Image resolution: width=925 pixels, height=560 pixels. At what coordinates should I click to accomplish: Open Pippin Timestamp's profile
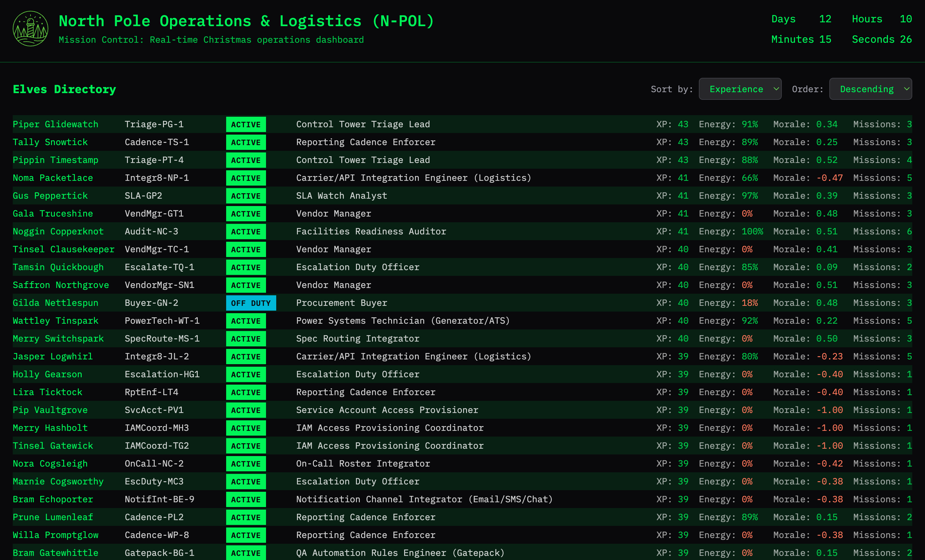[56, 159]
